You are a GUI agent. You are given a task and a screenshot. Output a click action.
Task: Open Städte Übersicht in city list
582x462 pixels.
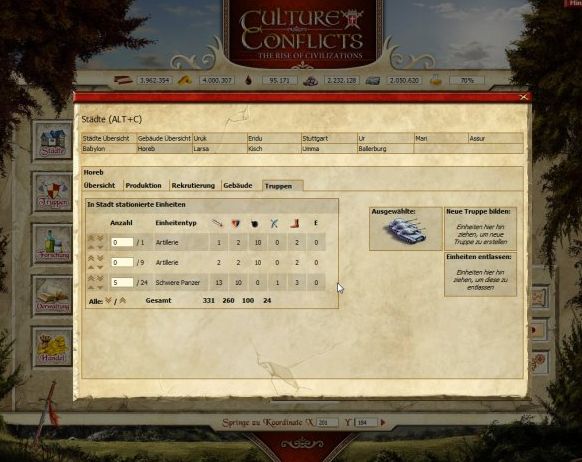click(x=109, y=138)
